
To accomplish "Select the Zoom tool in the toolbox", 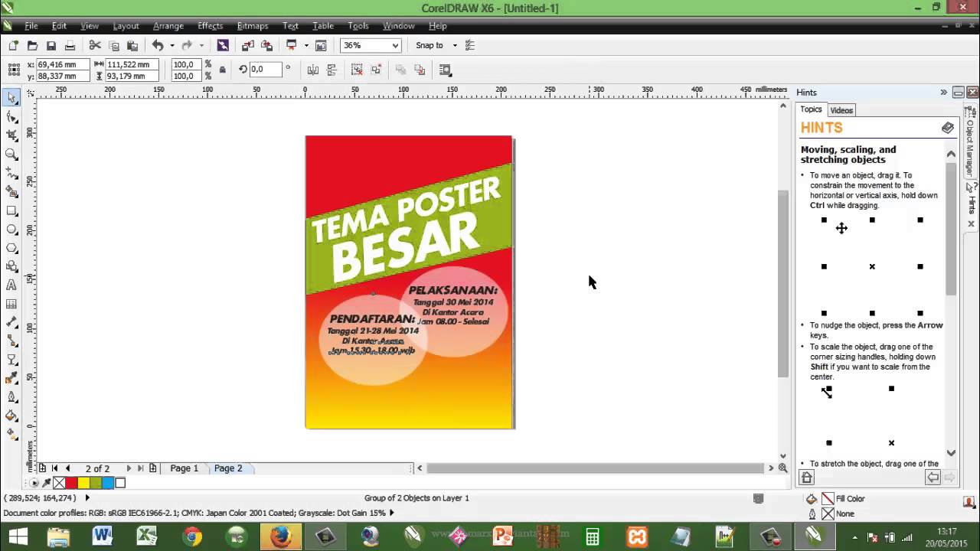I will [11, 154].
